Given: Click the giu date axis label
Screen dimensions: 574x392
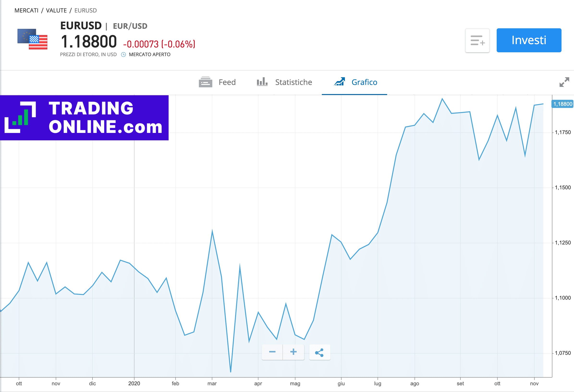Looking at the screenshot, I should tap(341, 384).
